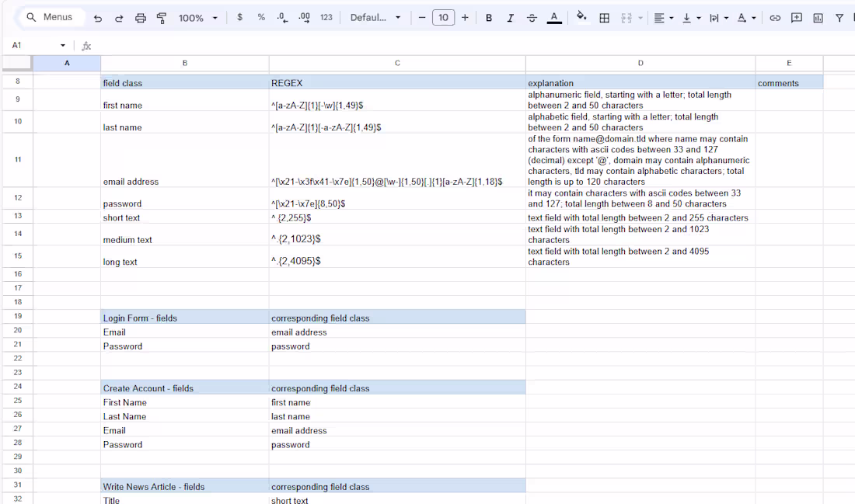Toggle bold formatting

(489, 17)
